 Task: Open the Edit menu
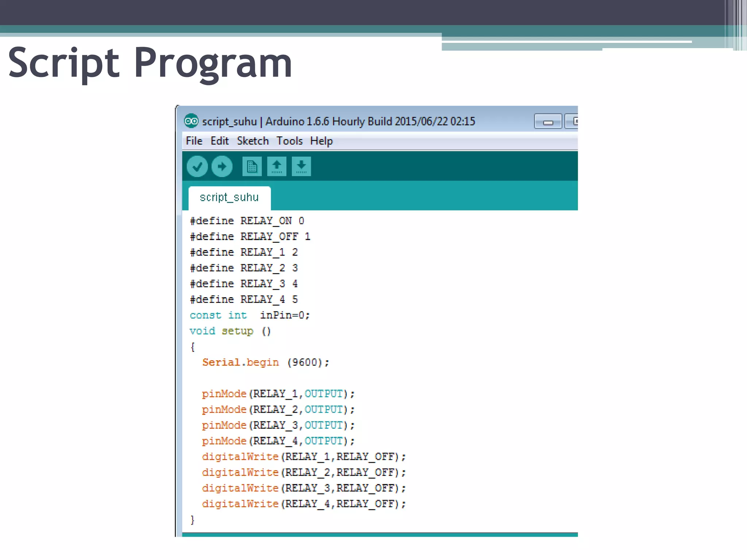[x=220, y=141]
